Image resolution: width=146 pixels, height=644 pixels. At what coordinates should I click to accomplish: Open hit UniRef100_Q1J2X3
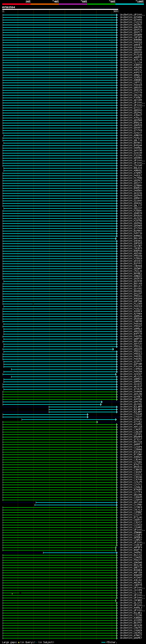pyautogui.click(x=131, y=602)
